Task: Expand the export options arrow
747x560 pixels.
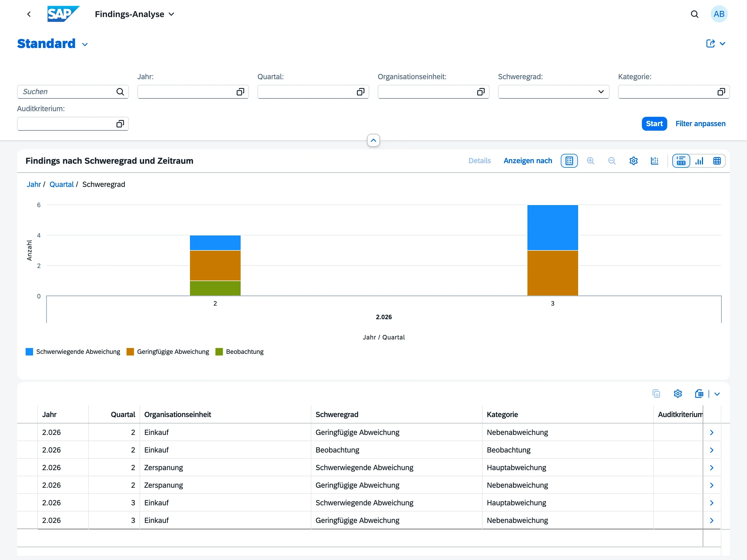Action: coord(717,394)
